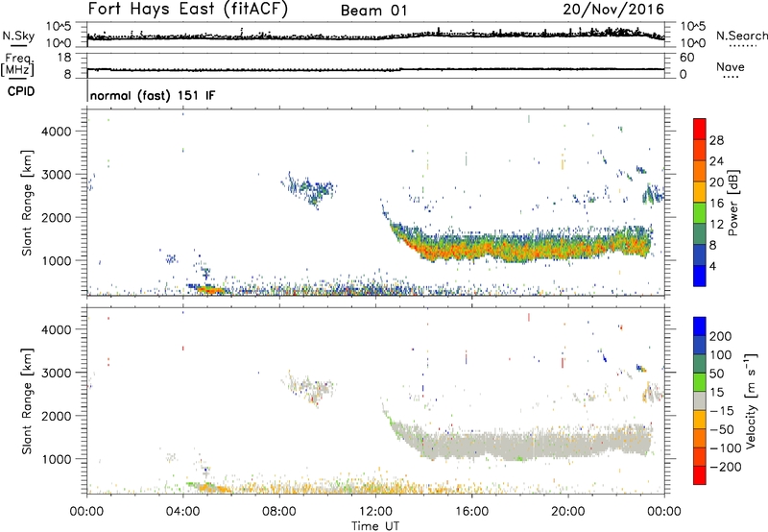Click the 'N.Sky' legend label
Screen dimensions: 768x532
click(x=18, y=36)
